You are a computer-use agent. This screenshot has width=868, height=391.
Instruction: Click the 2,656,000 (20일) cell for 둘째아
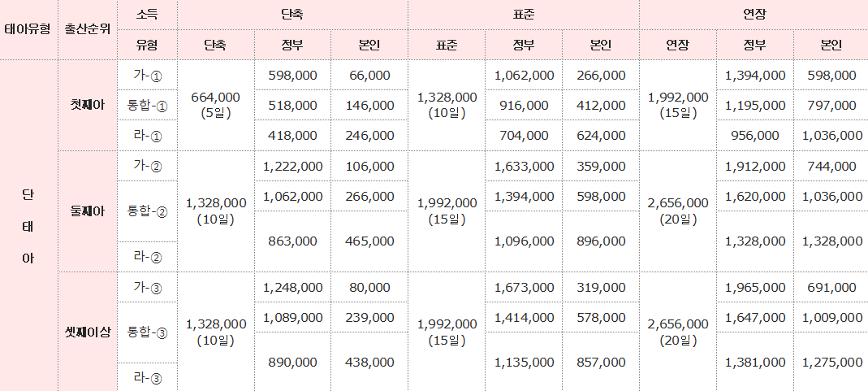click(678, 211)
